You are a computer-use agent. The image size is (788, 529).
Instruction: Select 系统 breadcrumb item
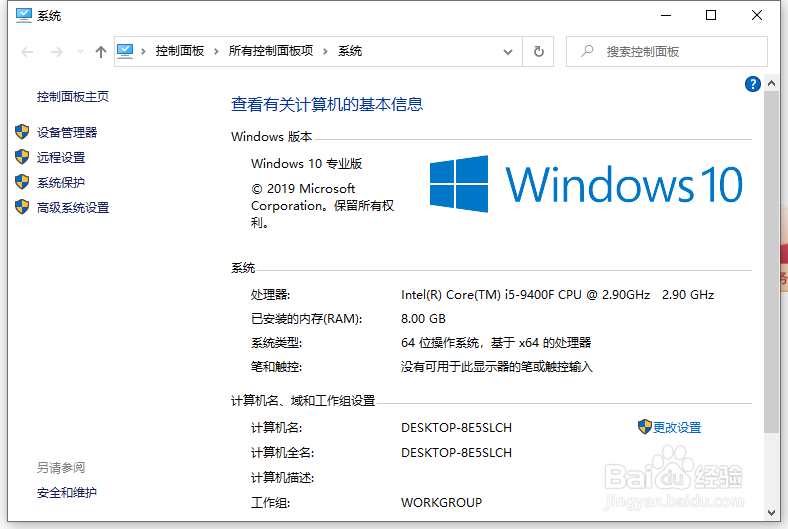coord(350,51)
